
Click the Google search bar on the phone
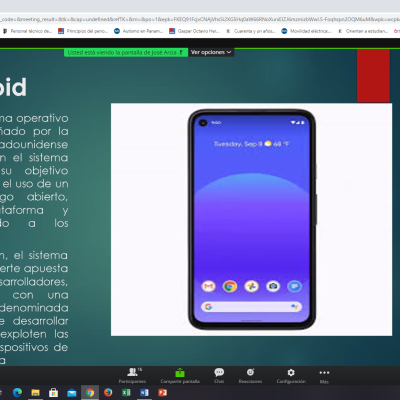pos(252,307)
